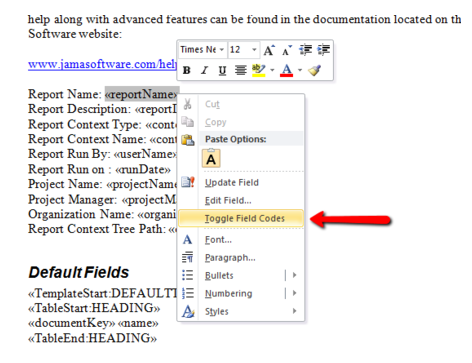Choose Copy from context menu
Image resolution: width=472 pixels, height=363 pixels.
241,122
